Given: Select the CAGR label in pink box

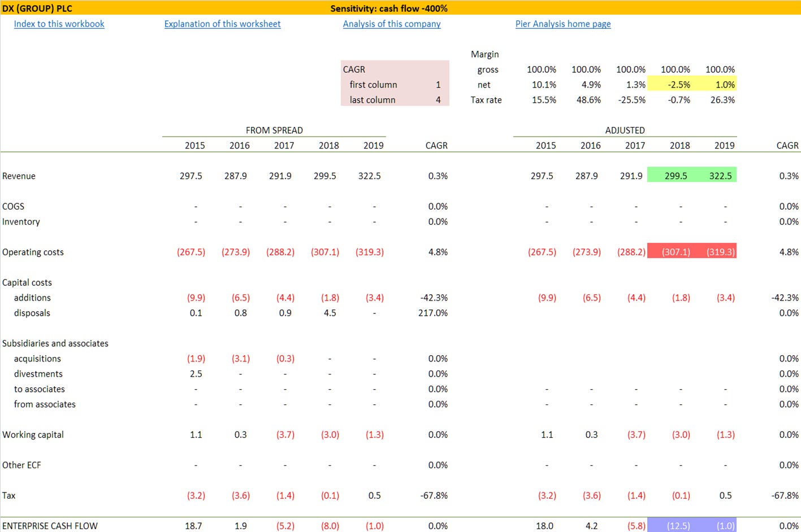Looking at the screenshot, I should pos(354,69).
